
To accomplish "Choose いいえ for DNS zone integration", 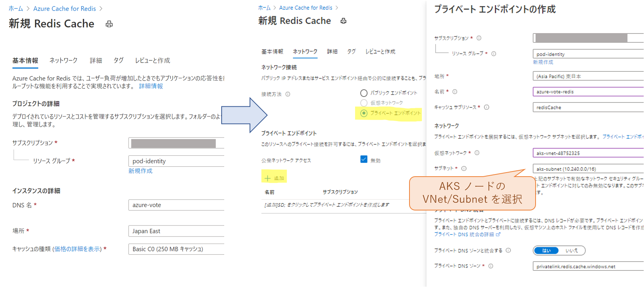I will pos(572,251).
